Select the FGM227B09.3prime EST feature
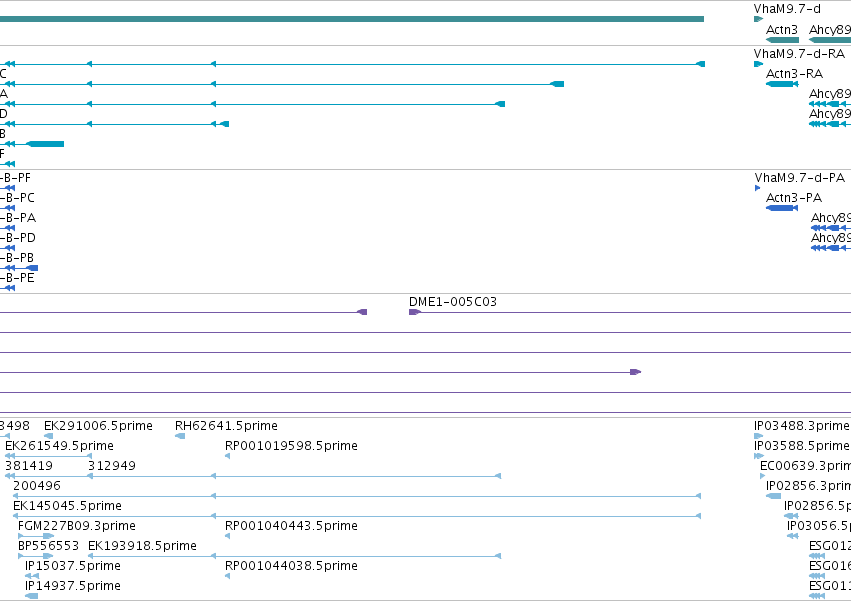 pos(36,536)
